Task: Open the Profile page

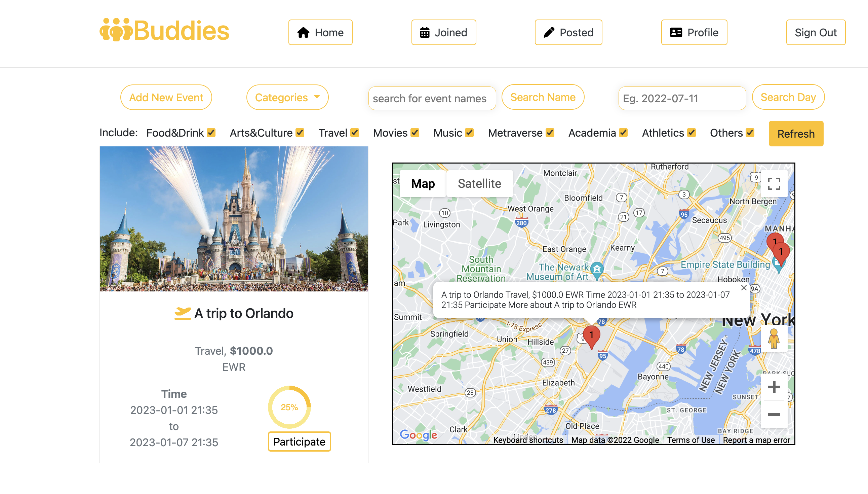Action: [x=694, y=32]
